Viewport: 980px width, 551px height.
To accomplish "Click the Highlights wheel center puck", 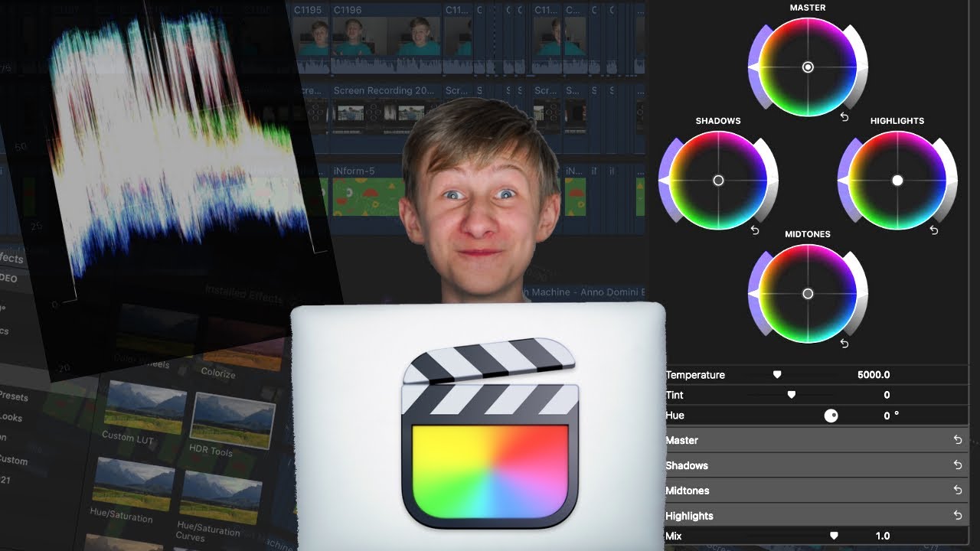I will point(897,181).
